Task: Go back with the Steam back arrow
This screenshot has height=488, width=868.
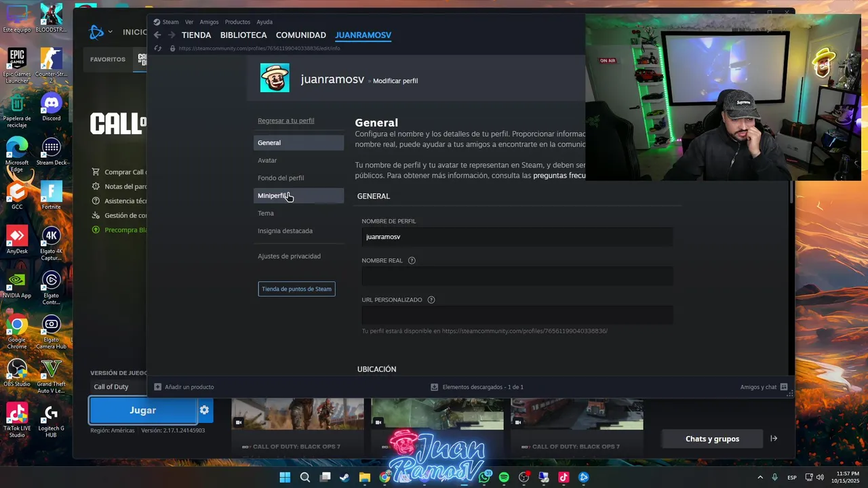Action: pos(157,35)
